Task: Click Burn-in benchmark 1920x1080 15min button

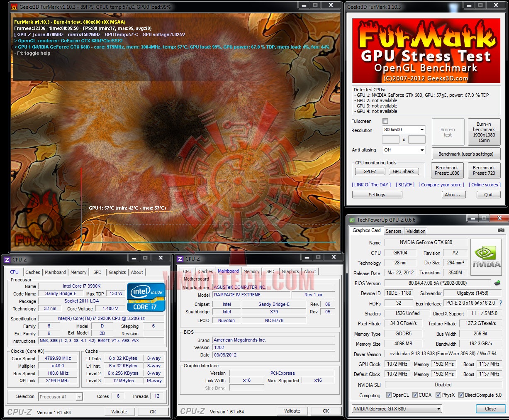Action: tap(484, 132)
